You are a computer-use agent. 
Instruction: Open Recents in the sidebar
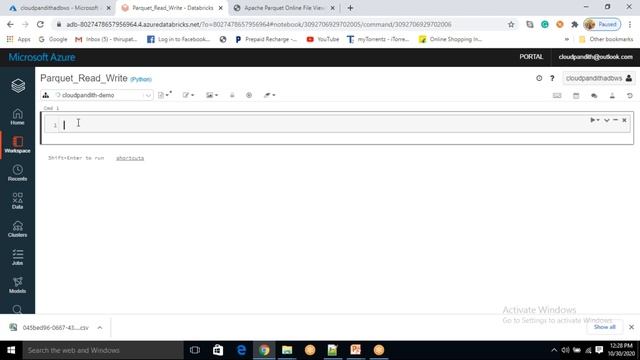click(x=18, y=173)
